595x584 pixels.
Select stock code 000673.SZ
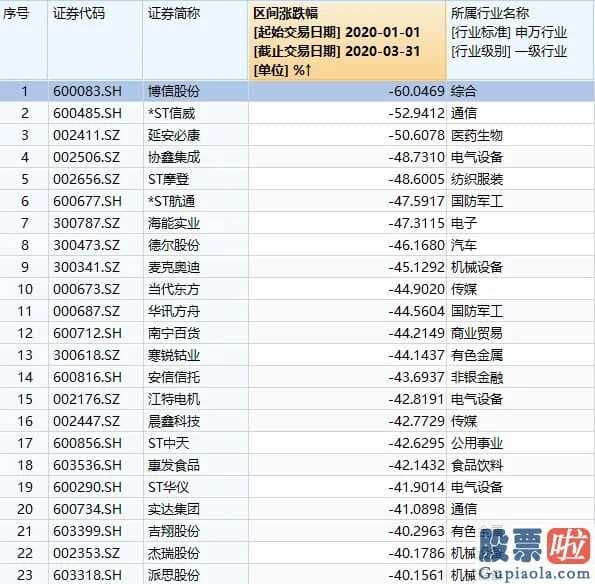click(x=87, y=290)
